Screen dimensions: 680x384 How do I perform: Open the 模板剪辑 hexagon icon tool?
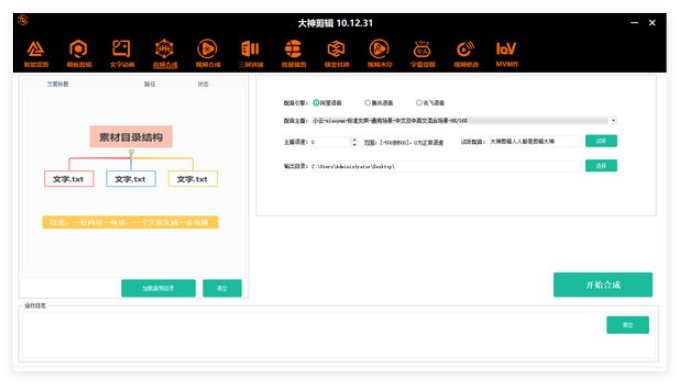pyautogui.click(x=78, y=53)
